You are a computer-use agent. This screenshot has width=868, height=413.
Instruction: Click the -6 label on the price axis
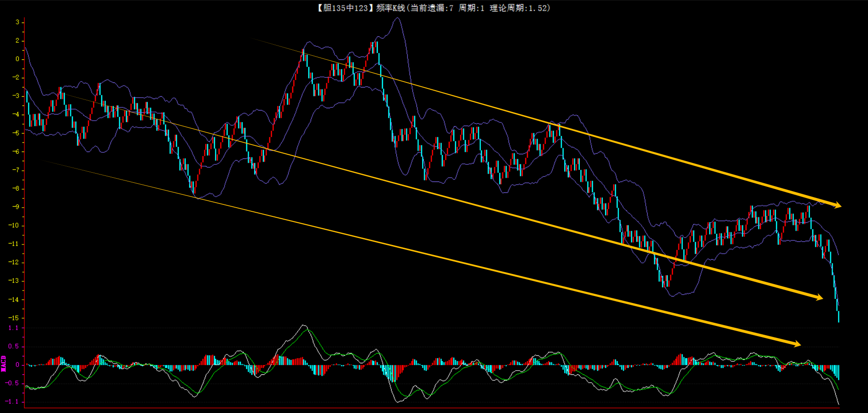point(16,151)
